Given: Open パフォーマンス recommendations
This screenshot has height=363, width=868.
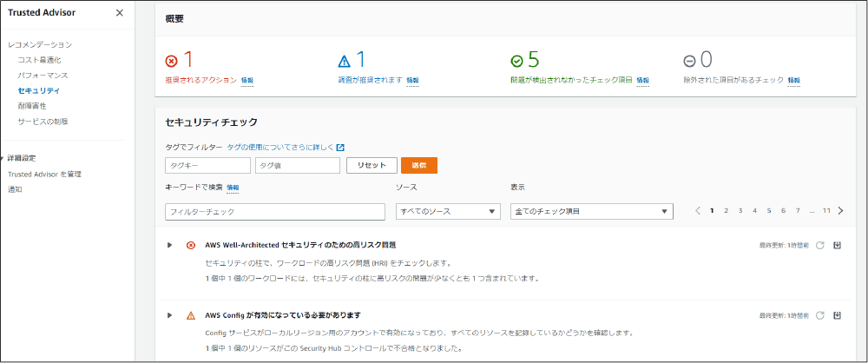Looking at the screenshot, I should point(43,75).
